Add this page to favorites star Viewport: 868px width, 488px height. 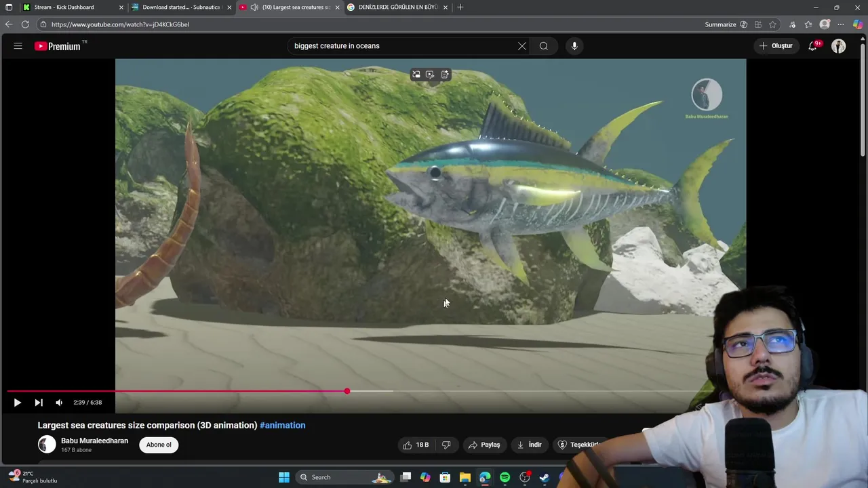(772, 24)
